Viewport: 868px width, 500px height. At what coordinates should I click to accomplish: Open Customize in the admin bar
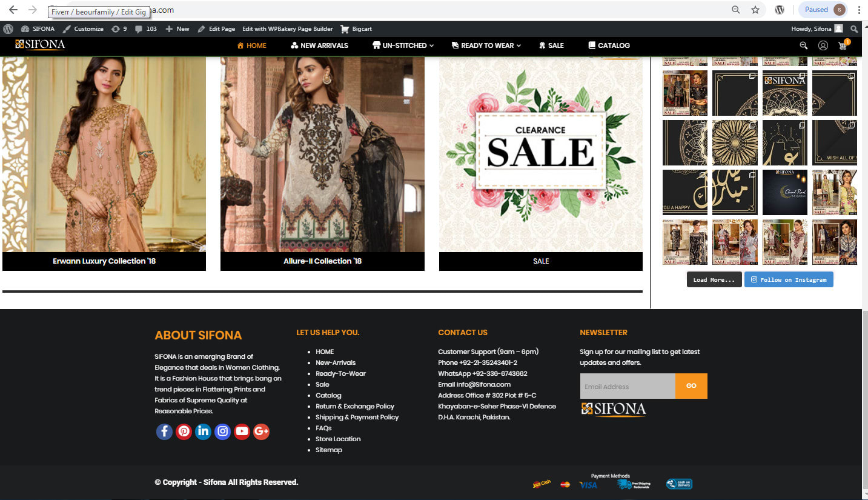tap(83, 28)
